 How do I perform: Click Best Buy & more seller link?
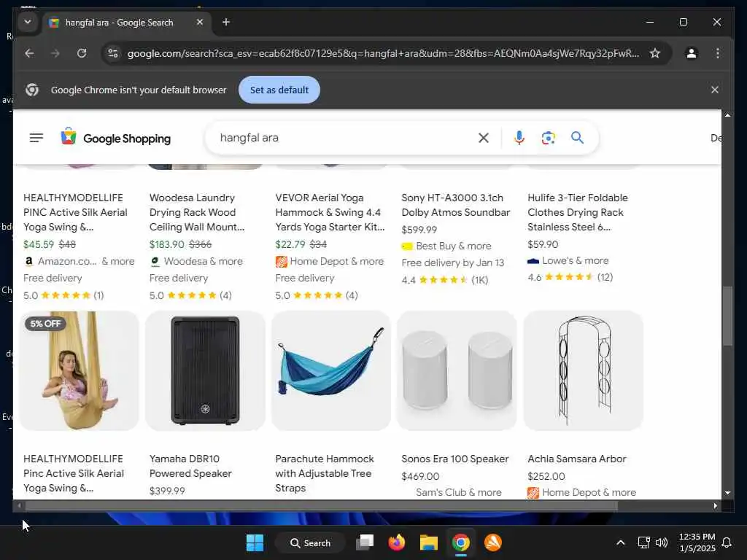tap(446, 246)
